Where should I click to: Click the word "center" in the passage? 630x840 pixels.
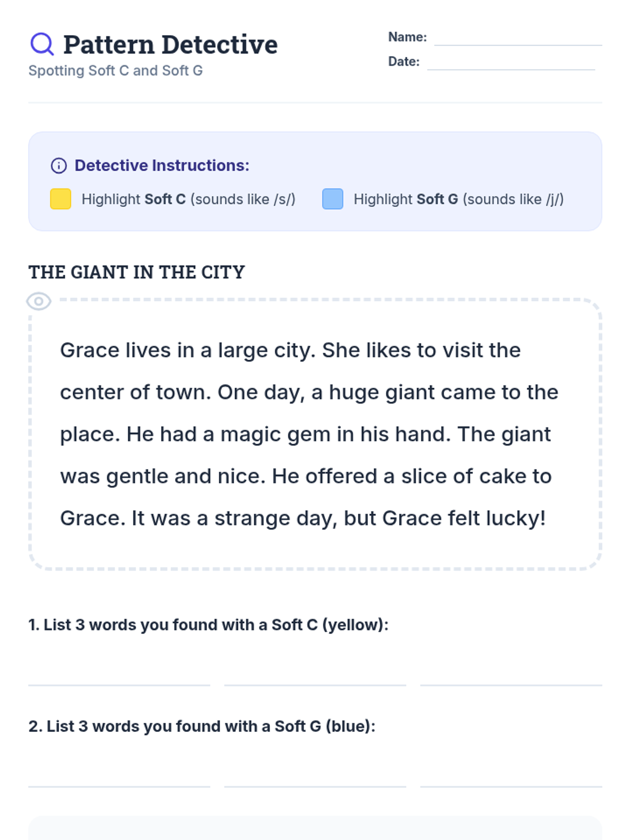click(90, 393)
